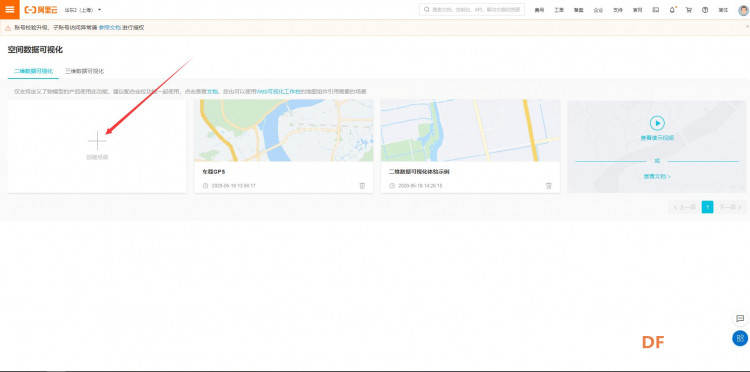750x372 pixels.
Task: Open Web可视化工作台 link in description
Action: coord(278,91)
